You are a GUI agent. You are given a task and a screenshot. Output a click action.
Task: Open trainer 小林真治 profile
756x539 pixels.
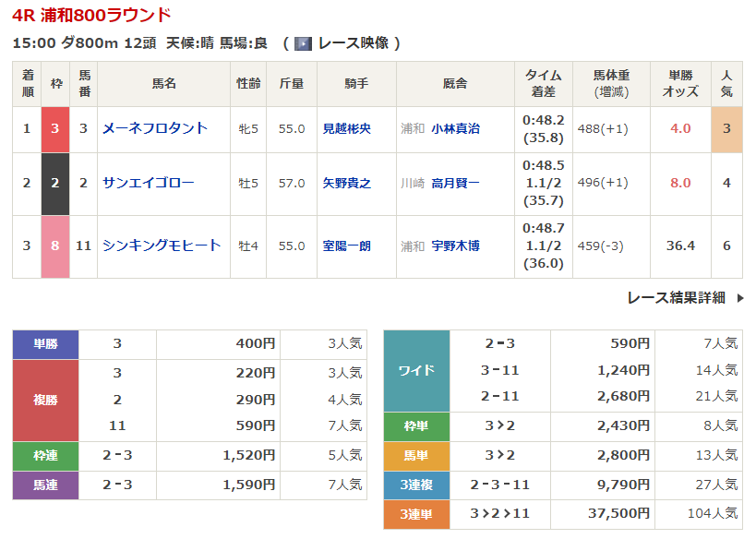[455, 129]
